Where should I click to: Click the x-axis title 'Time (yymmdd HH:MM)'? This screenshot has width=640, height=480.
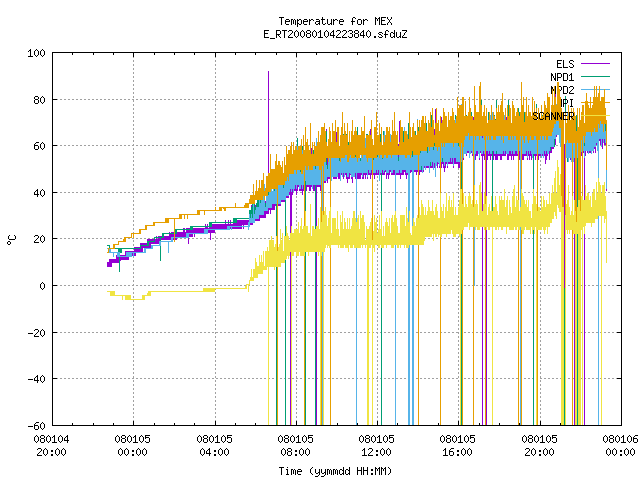tap(335, 471)
